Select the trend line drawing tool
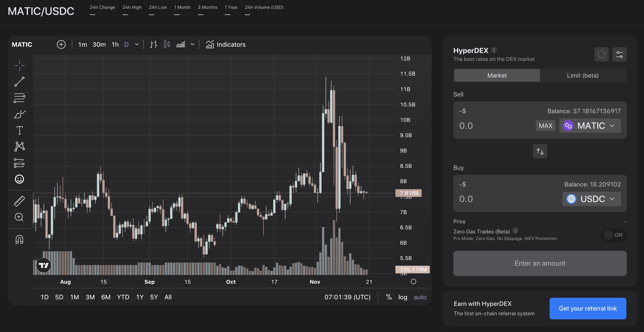The width and height of the screenshot is (644, 332). pyautogui.click(x=19, y=82)
